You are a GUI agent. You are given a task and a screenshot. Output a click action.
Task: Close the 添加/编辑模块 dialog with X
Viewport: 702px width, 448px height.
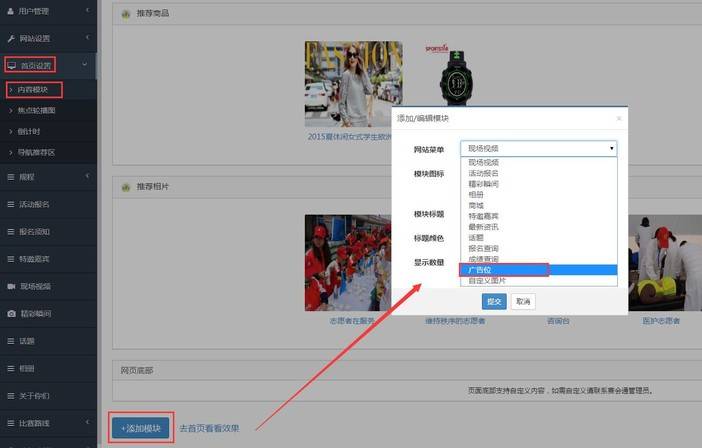618,118
